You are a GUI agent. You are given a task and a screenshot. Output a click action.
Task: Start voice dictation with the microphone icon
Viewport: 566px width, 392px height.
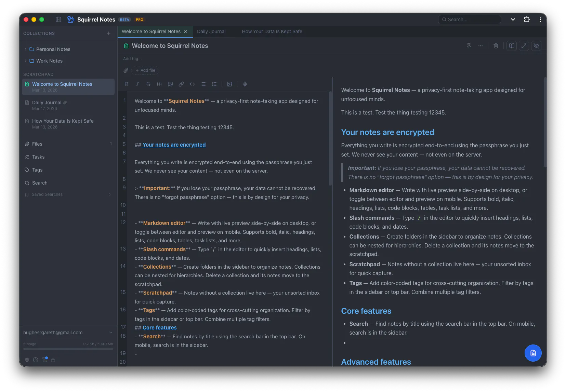245,84
